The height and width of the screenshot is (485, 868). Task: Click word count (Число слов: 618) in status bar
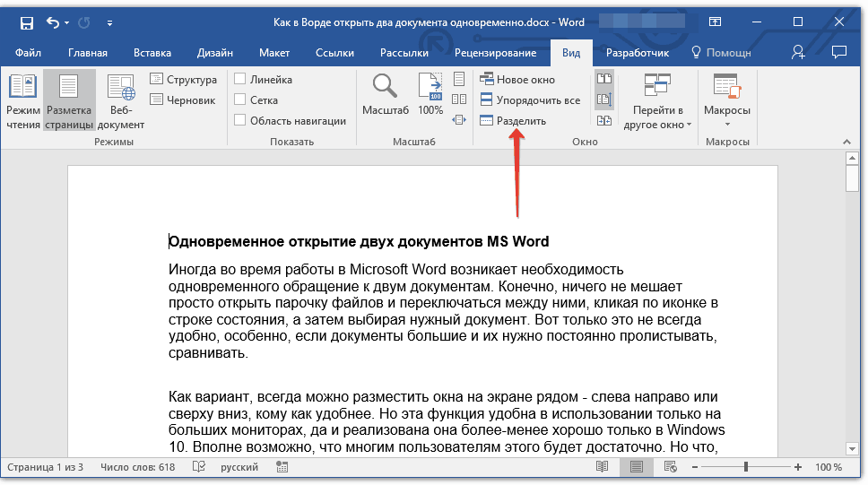coord(138,467)
